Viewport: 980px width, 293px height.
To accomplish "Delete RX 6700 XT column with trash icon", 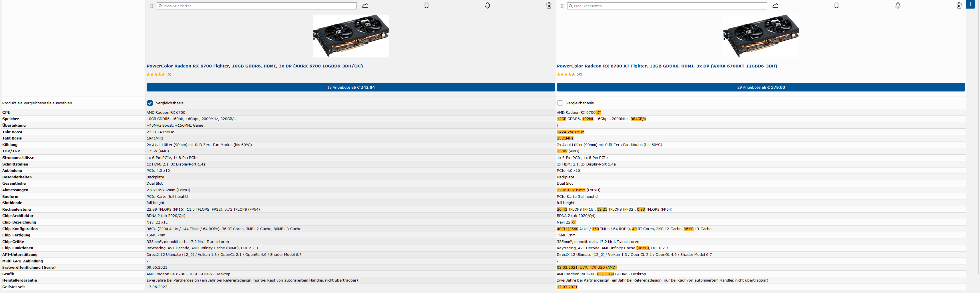I will tap(959, 6).
